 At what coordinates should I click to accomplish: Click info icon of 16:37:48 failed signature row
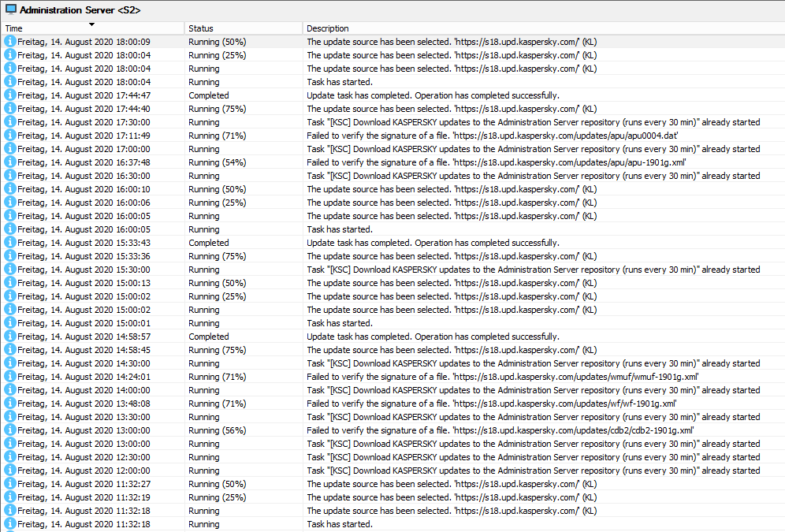coord(9,162)
